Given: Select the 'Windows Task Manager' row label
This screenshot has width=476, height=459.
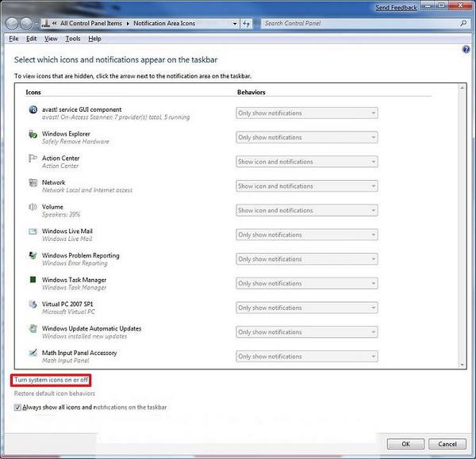Looking at the screenshot, I should (x=74, y=280).
